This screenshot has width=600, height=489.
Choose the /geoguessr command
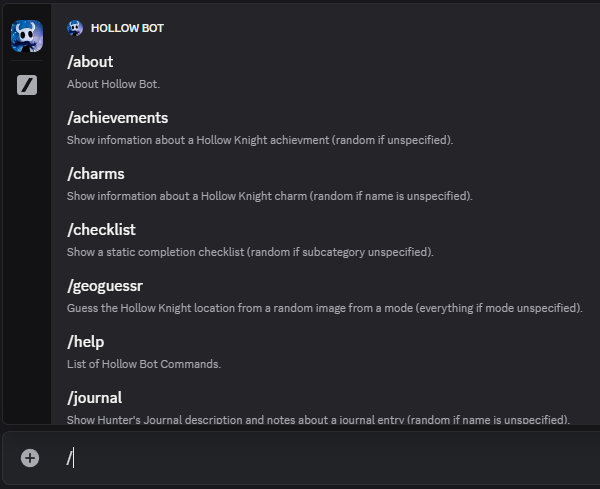click(325, 296)
